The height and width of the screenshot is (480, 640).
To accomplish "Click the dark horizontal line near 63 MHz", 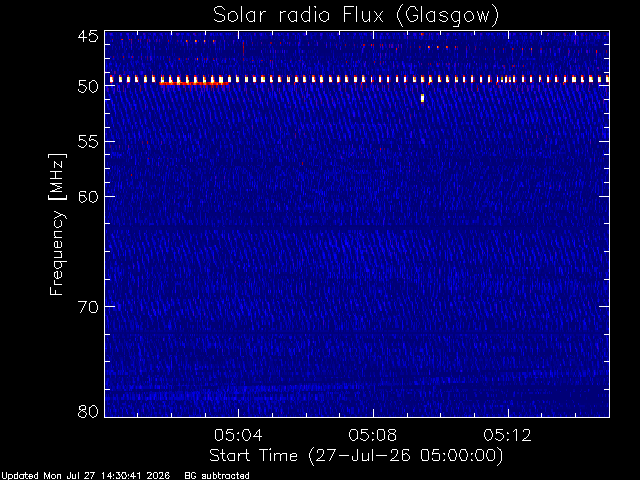I will (357, 227).
